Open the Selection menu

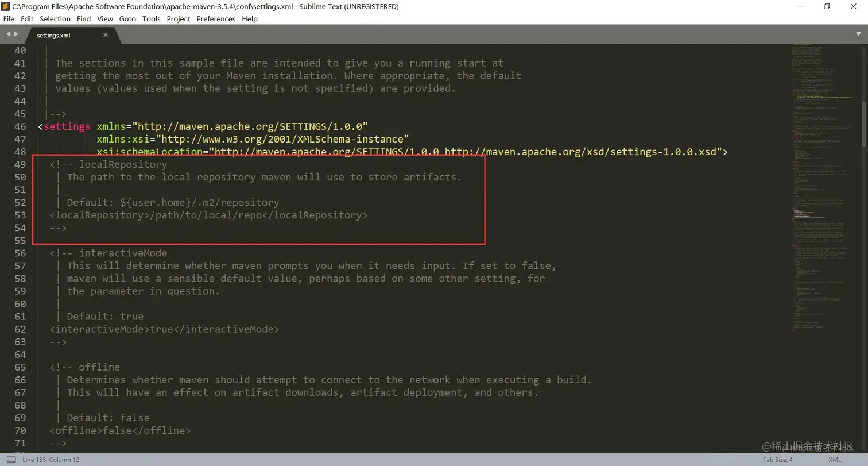[x=55, y=18]
